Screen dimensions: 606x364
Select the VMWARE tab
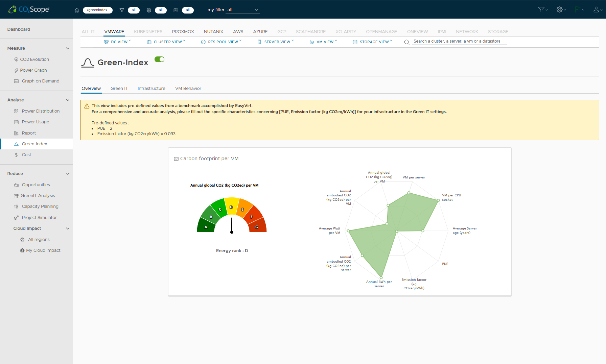point(114,32)
